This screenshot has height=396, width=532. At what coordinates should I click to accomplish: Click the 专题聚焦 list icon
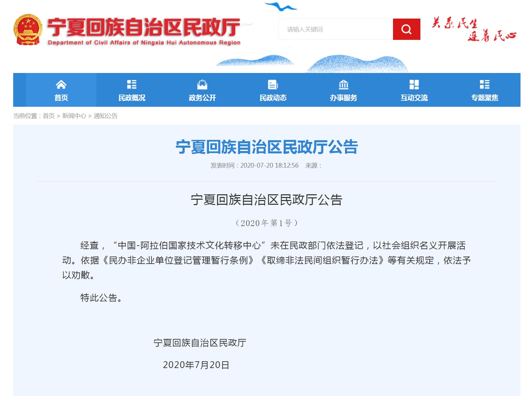[x=485, y=84]
